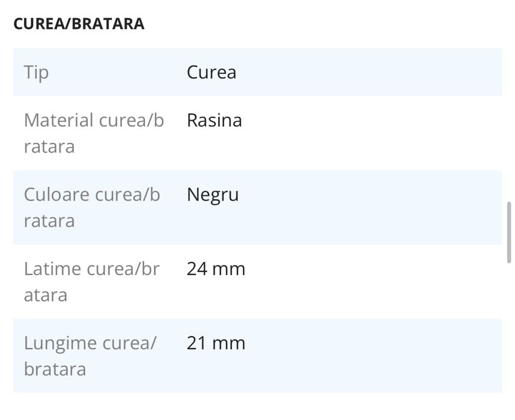This screenshot has width=515, height=420.
Task: Select the 24 mm width value
Action: click(x=216, y=269)
